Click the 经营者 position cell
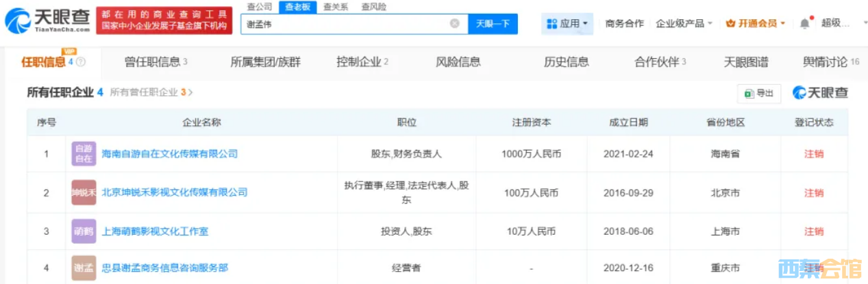The image size is (868, 284). click(x=406, y=268)
